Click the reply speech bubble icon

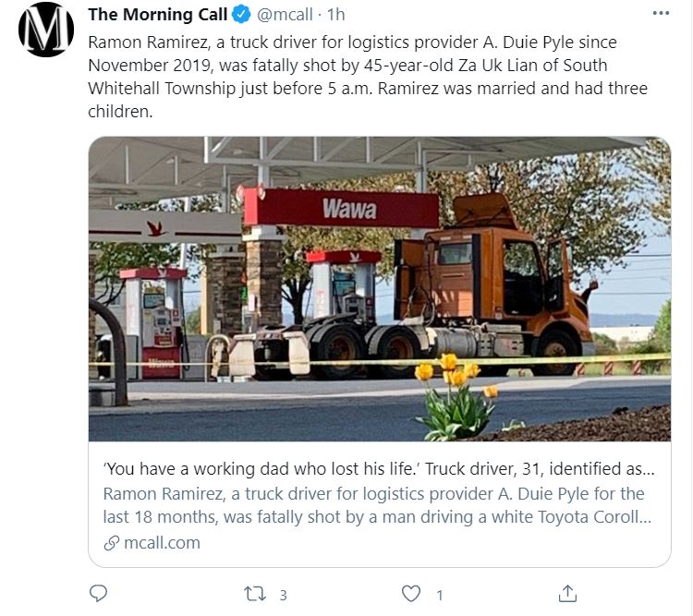99,592
